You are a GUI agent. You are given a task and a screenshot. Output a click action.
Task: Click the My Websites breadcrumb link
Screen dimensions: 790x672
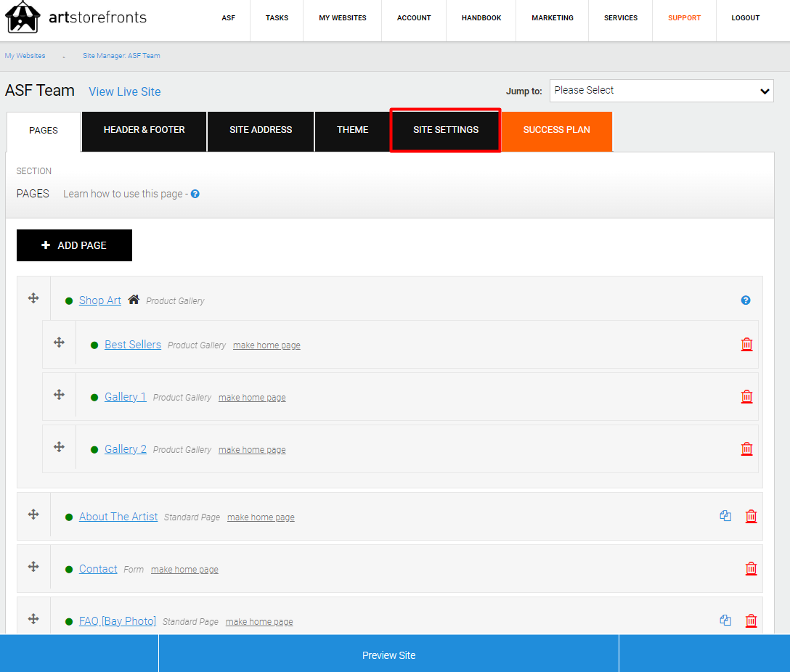click(25, 56)
